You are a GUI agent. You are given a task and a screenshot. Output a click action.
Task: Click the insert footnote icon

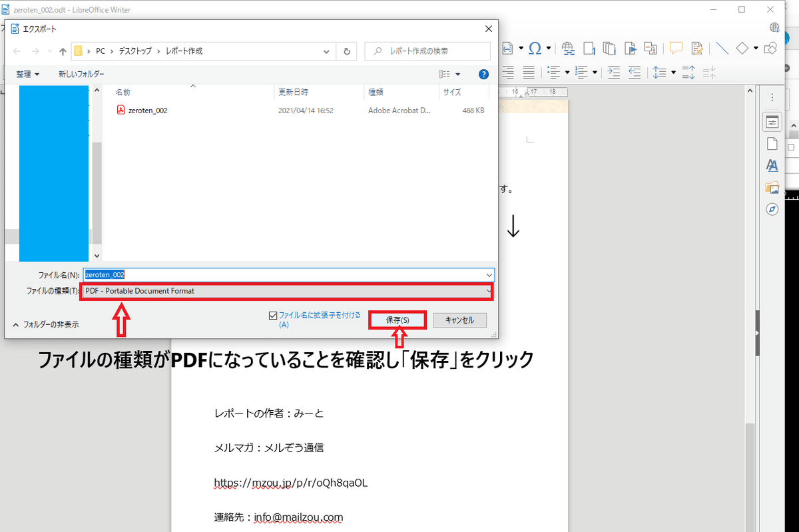point(589,48)
